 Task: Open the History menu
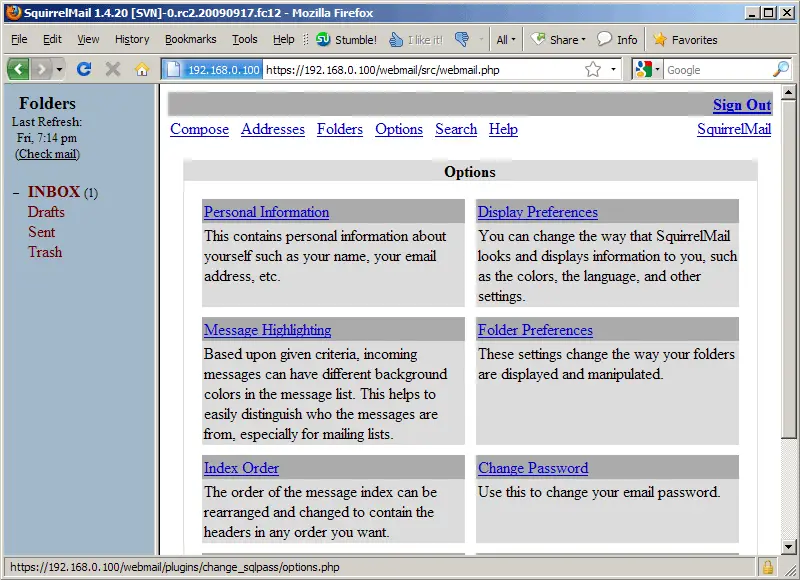click(x=132, y=39)
